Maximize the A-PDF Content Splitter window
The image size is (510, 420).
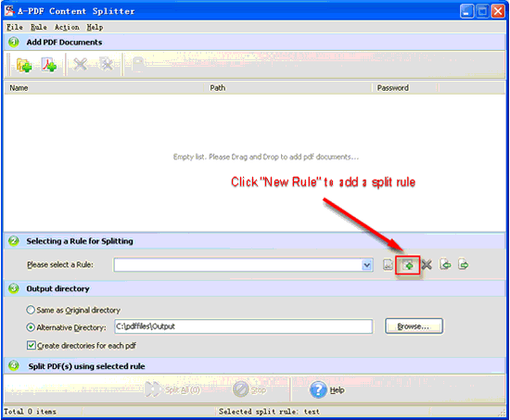483,11
